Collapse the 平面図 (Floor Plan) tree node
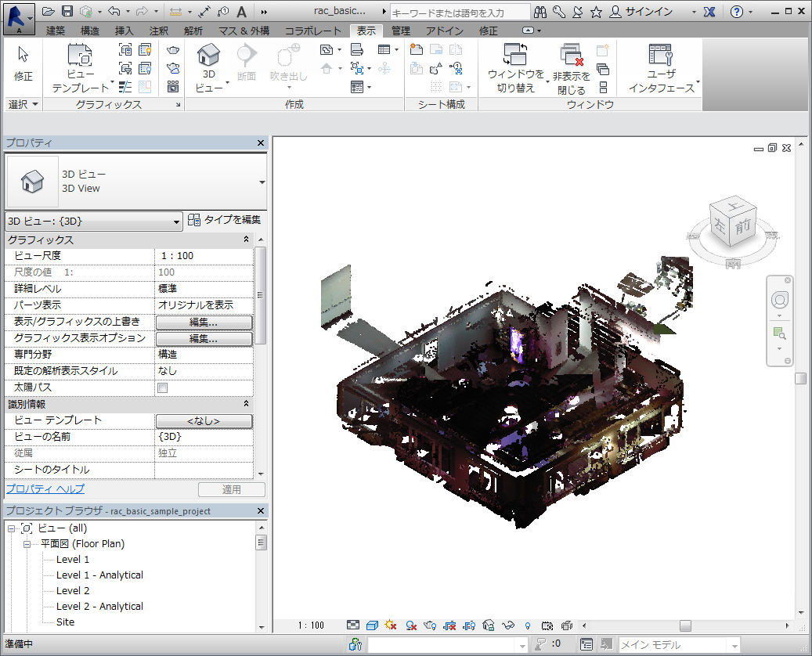812x656 pixels. click(x=26, y=544)
